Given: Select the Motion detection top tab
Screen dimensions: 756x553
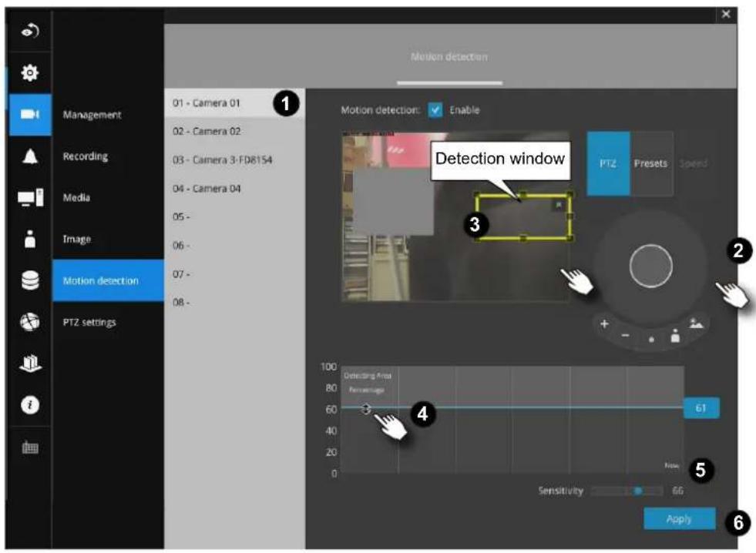Looking at the screenshot, I should click(449, 57).
